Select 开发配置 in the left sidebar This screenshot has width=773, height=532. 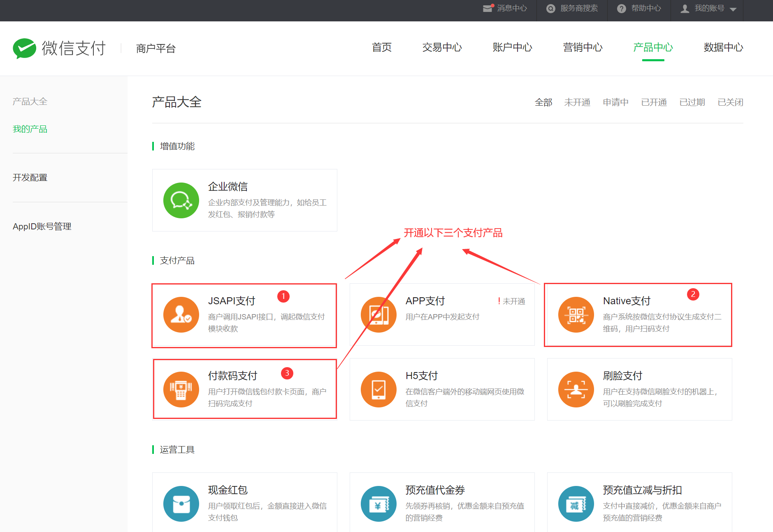(x=30, y=178)
